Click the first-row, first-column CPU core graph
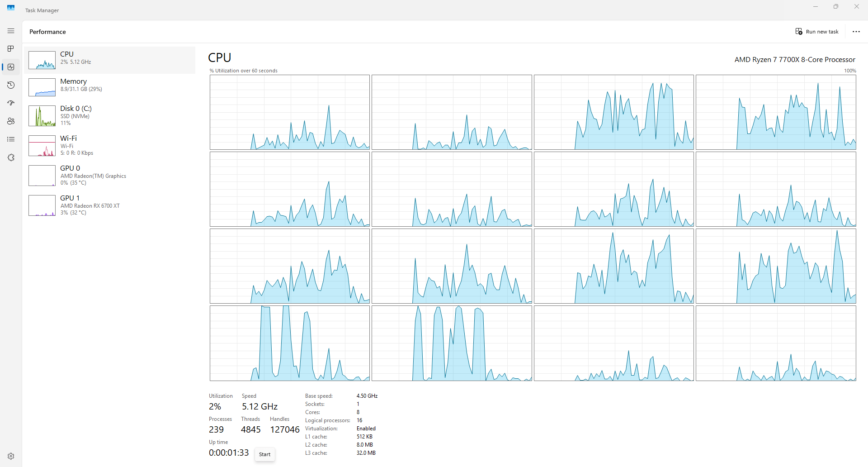 point(290,112)
